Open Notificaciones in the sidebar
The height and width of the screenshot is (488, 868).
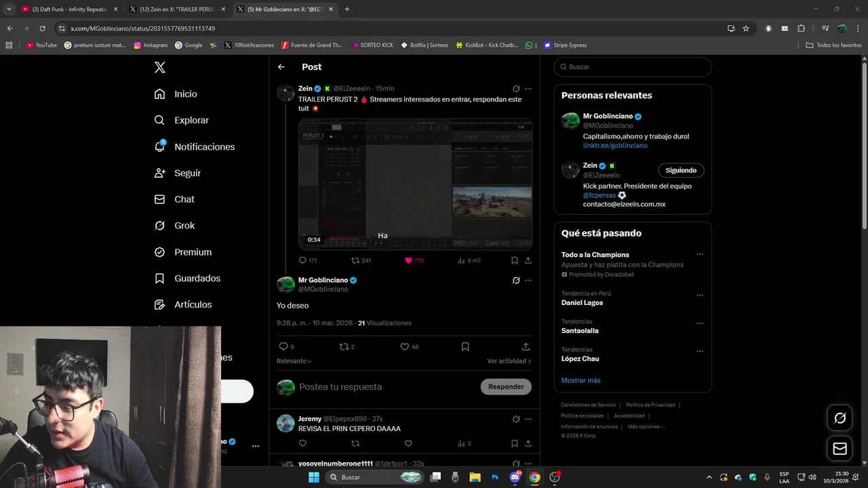click(194, 146)
